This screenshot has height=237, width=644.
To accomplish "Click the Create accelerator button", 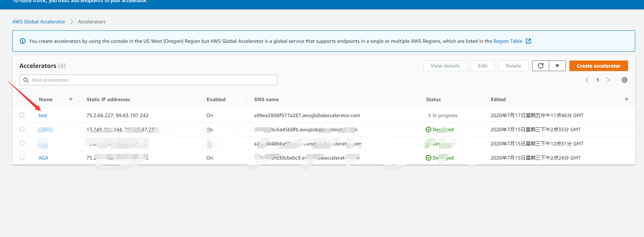I will click(x=598, y=66).
